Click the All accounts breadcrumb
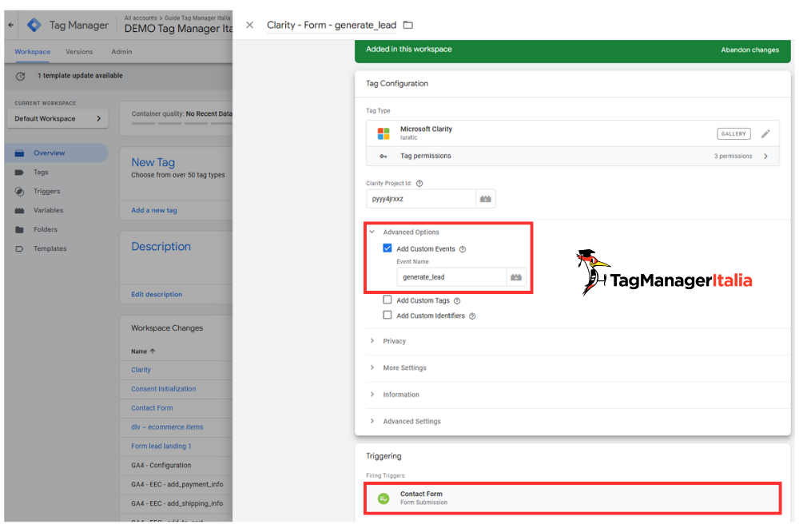 point(141,18)
